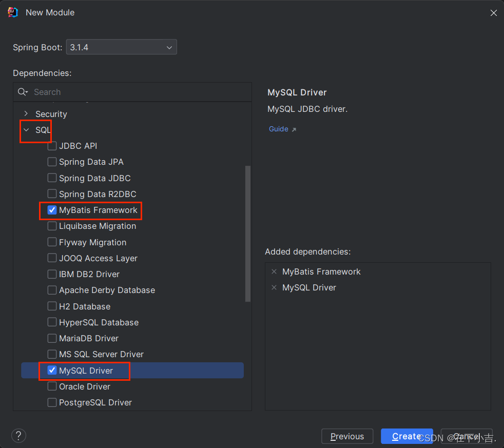Remove MyBatis Framework from added dependencies
Image resolution: width=504 pixels, height=448 pixels.
pyautogui.click(x=274, y=271)
